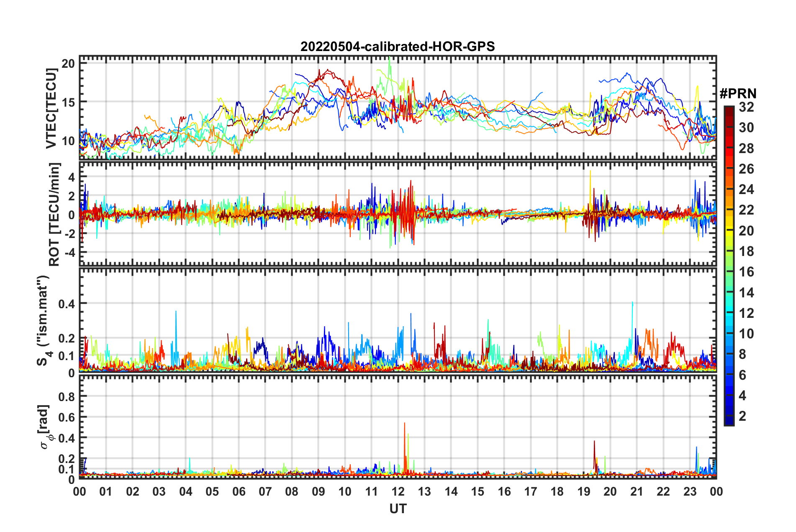The width and height of the screenshot is (796, 532).
Task: Select the "0.6" sigma-phi y-axis tick label
Action: [67, 417]
